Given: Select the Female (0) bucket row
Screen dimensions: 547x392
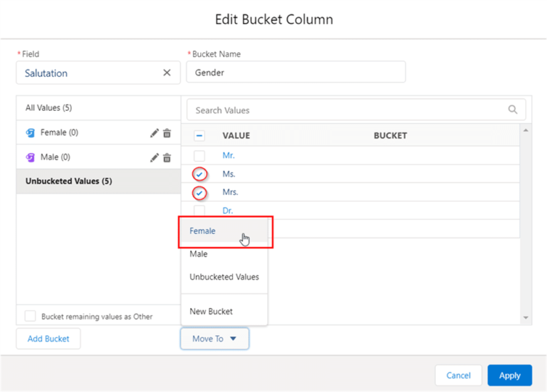Looking at the screenshot, I should coord(98,133).
